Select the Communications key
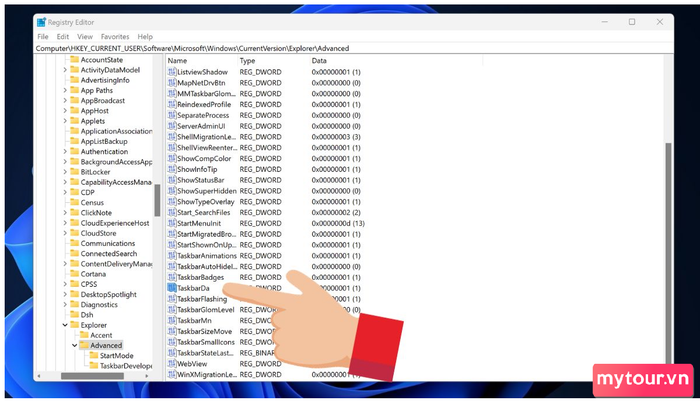This screenshot has width=700, height=405. click(108, 243)
